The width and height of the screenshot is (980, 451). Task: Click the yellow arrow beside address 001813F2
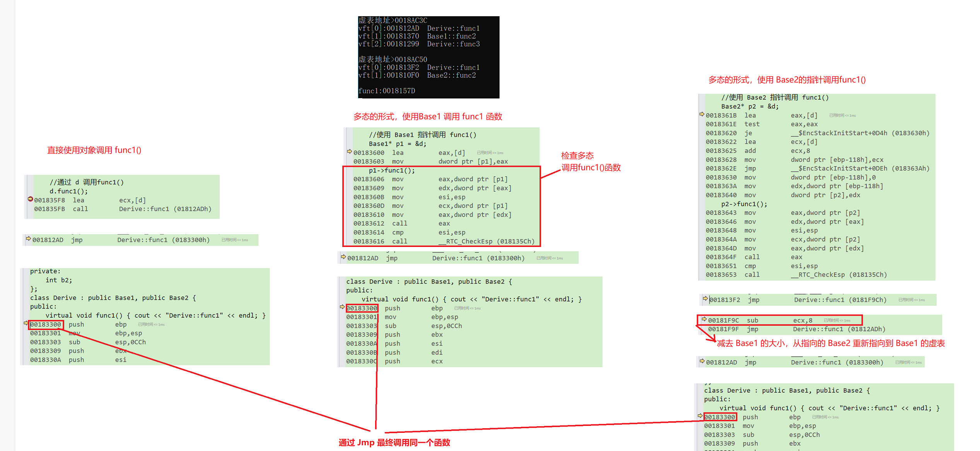705,298
